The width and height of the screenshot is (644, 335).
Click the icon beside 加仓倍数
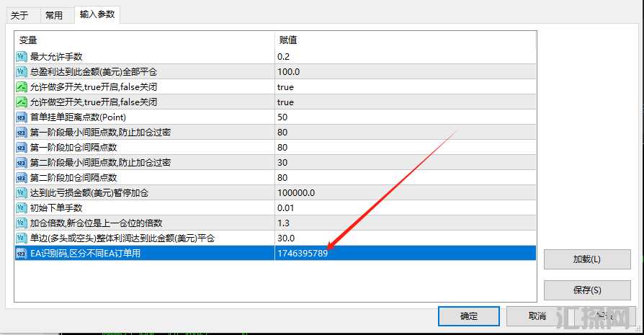22,223
